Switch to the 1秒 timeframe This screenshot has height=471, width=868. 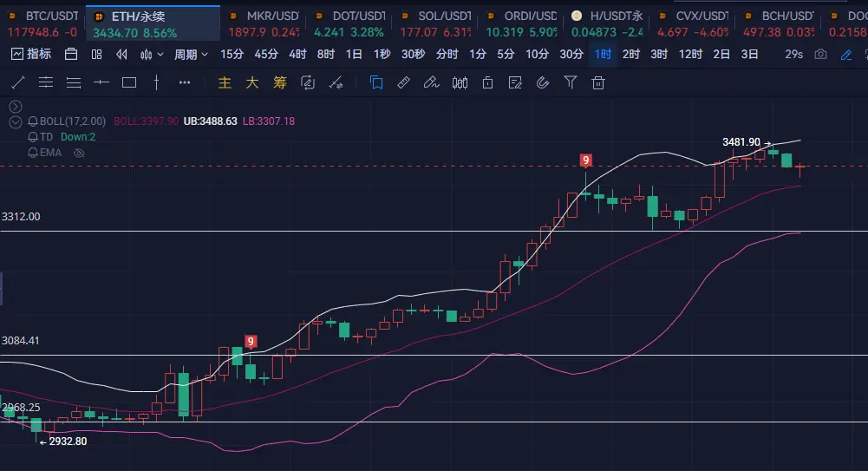point(382,55)
